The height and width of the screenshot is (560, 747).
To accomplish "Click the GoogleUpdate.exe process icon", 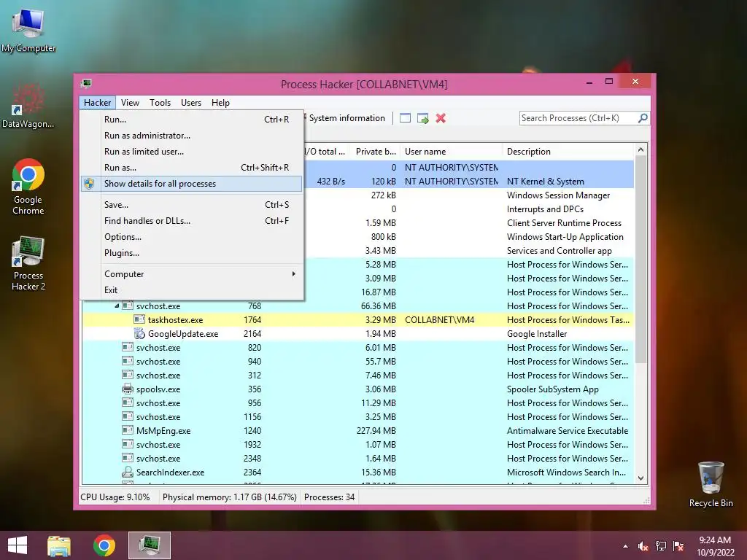I will [139, 334].
